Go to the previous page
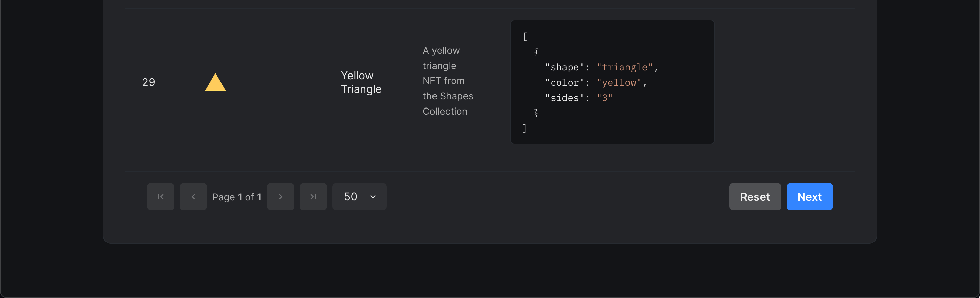The height and width of the screenshot is (298, 980). point(193,197)
